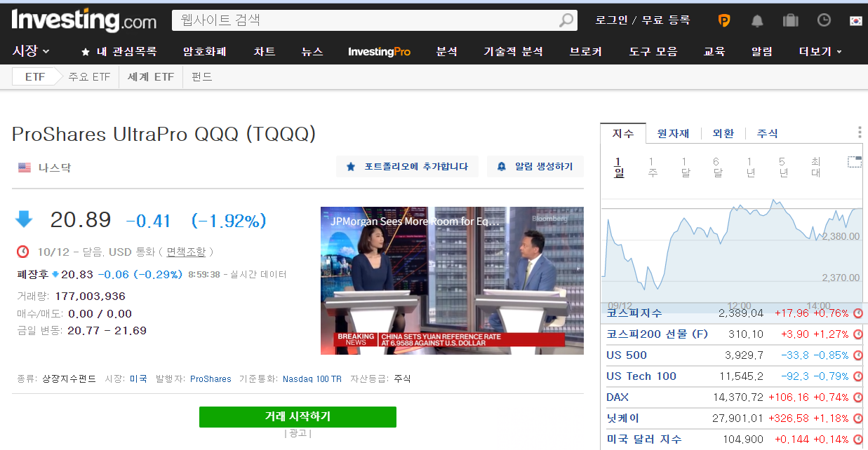868x450 pixels.
Task: Click the clock icon in US Tech 100 row
Action: [858, 376]
